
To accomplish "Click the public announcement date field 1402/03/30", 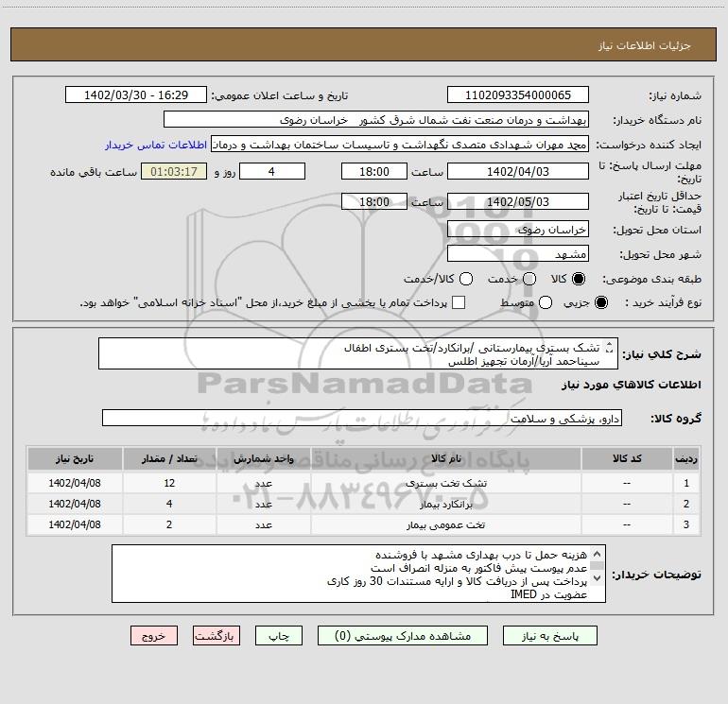I will point(136,95).
